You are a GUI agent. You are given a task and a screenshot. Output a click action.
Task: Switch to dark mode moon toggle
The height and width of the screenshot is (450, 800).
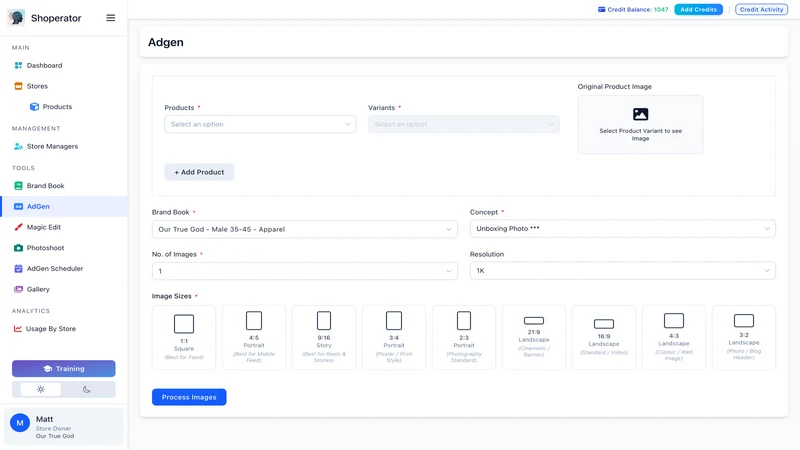tap(87, 389)
